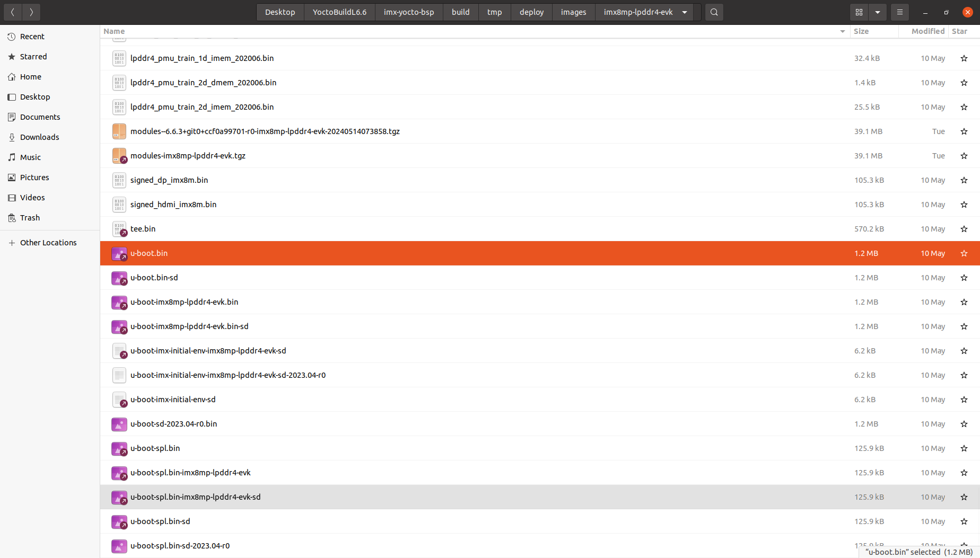This screenshot has width=980, height=558.
Task: Open the view options dropdown arrow
Action: (878, 12)
